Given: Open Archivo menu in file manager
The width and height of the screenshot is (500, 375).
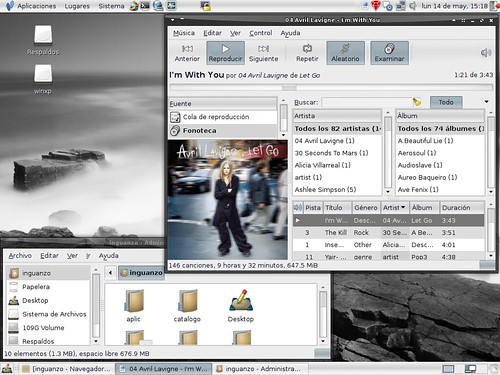Looking at the screenshot, I should [20, 256].
